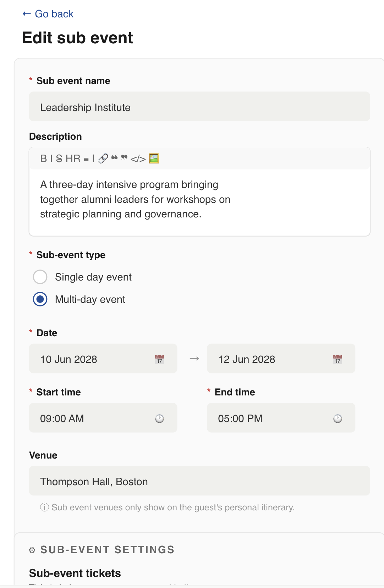This screenshot has height=588, width=384.
Task: Select the Single day event radio button
Action: tap(40, 277)
